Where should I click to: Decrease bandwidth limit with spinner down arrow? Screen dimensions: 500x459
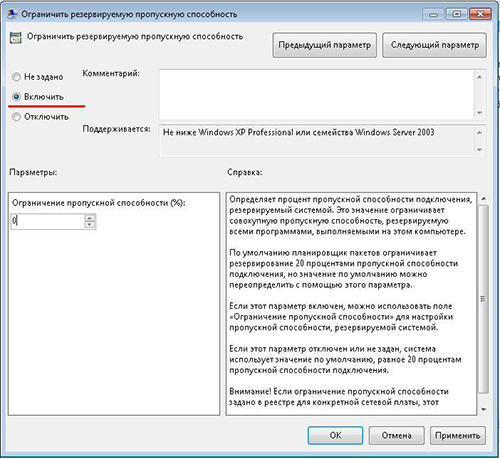pyautogui.click(x=90, y=225)
